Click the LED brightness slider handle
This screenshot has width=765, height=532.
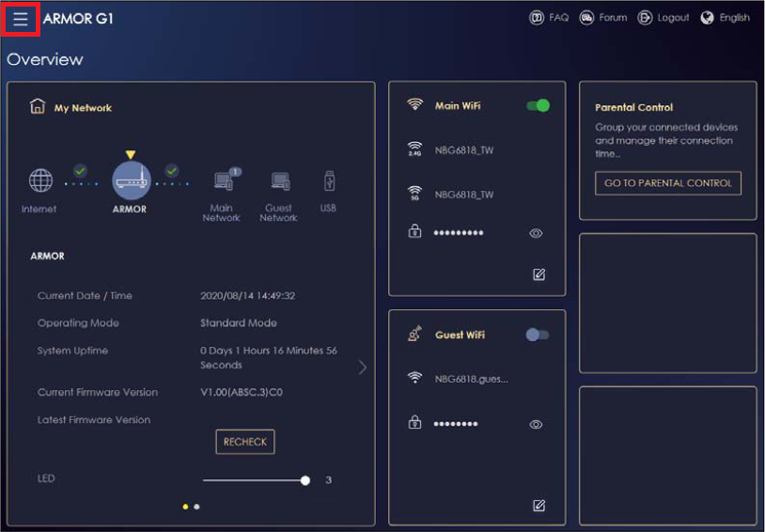click(305, 480)
